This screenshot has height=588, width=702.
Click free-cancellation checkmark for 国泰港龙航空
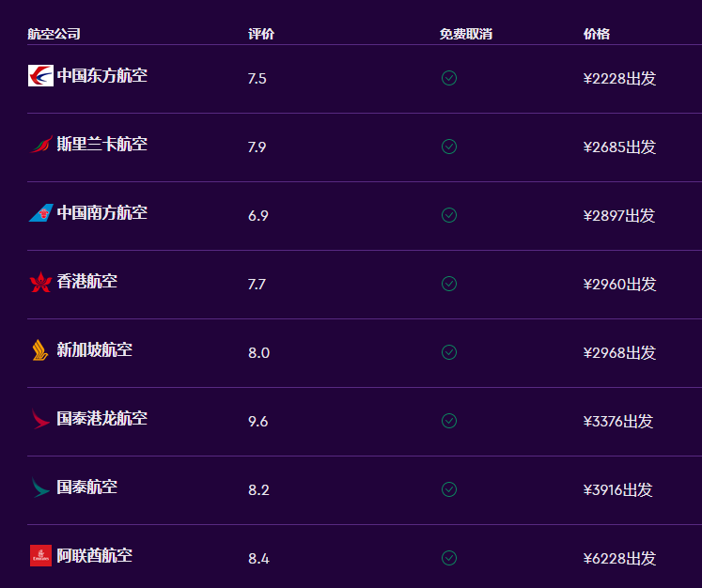coord(449,421)
